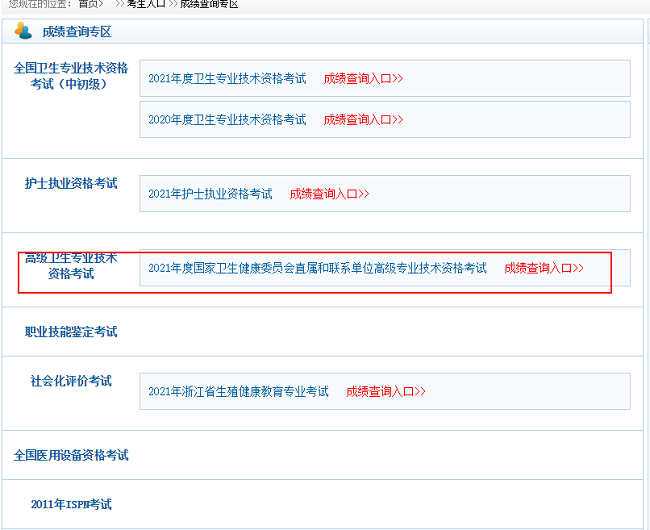
Task: Select the 护士执业资格考试 category label
Action: click(x=70, y=183)
